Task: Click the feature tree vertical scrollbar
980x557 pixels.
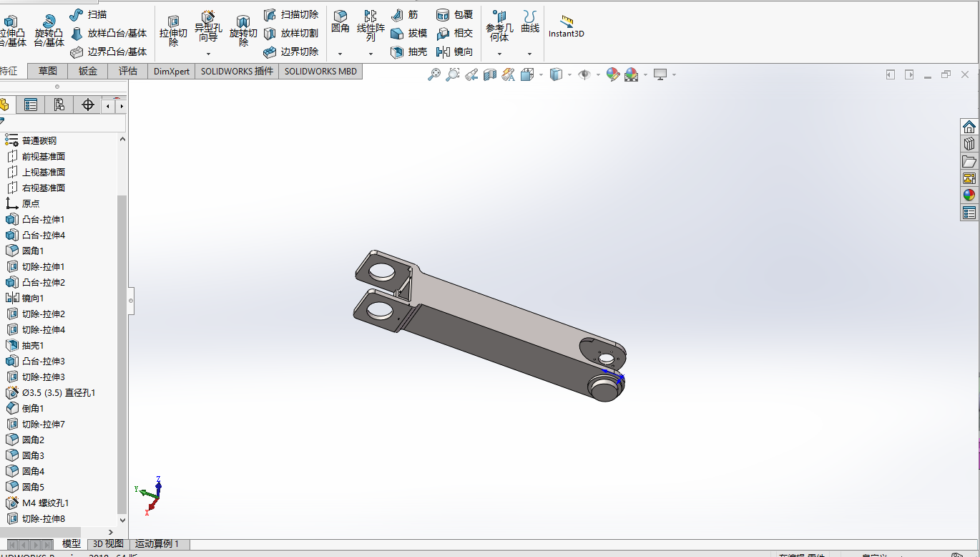Action: (122, 354)
